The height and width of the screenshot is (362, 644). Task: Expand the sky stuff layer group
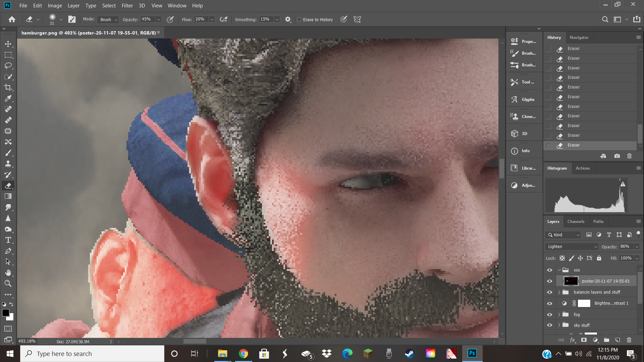pyautogui.click(x=559, y=325)
